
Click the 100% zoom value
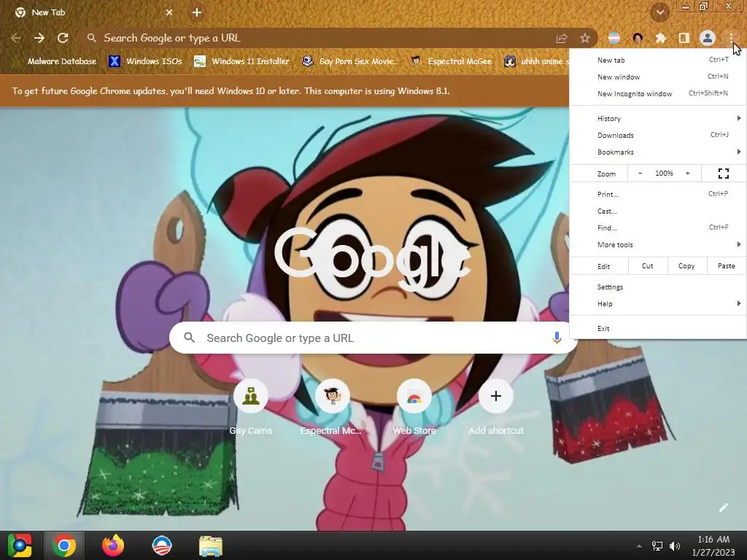664,174
